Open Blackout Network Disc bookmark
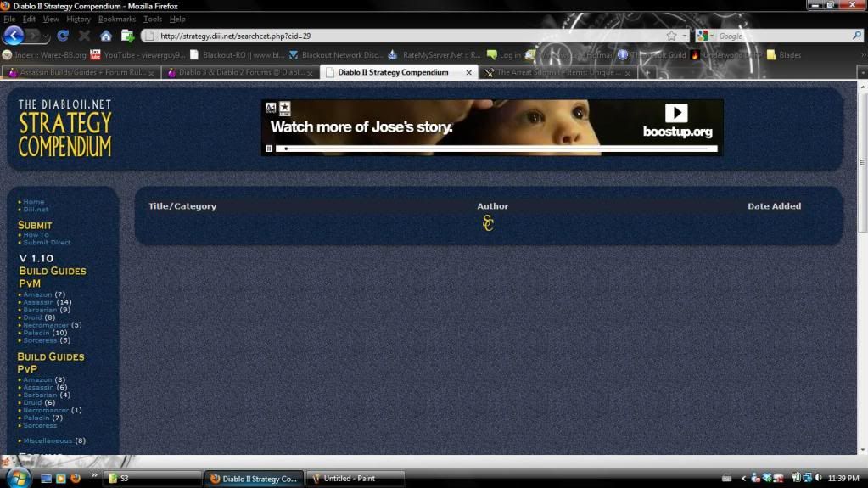Screen dimensions: 868x488 click(x=336, y=55)
